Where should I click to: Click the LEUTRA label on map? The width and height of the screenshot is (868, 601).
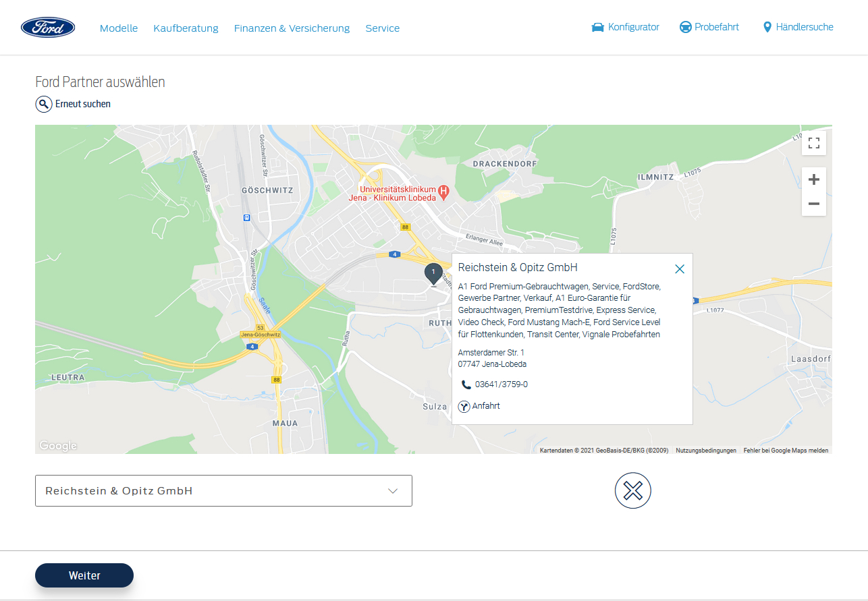click(x=67, y=377)
